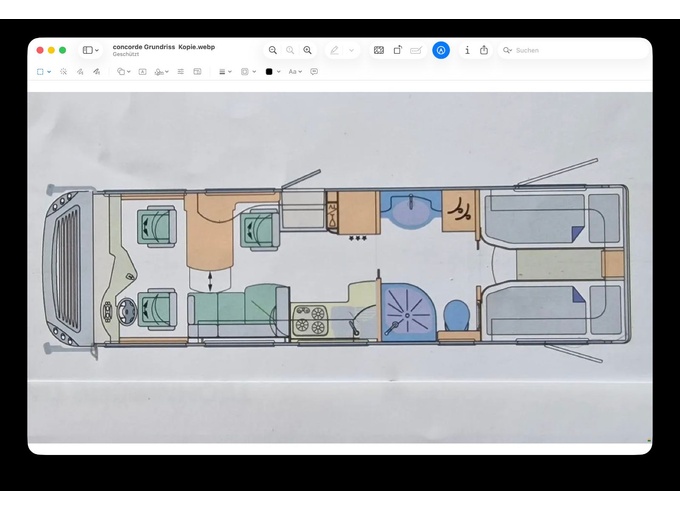This screenshot has width=680, height=510.
Task: Add a speech bubble note annotation
Action: coord(314,72)
